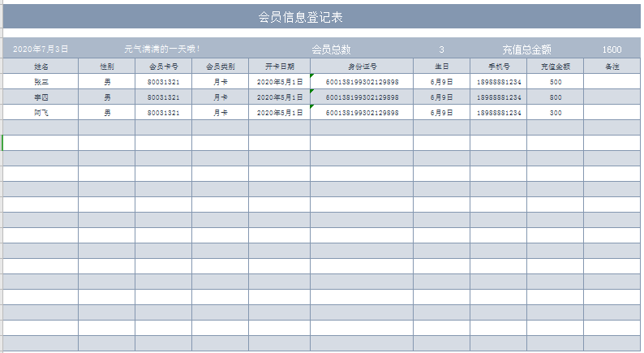Select the date cell 2020年7月3日
Image resolution: width=644 pixels, height=353 pixels.
pyautogui.click(x=41, y=50)
